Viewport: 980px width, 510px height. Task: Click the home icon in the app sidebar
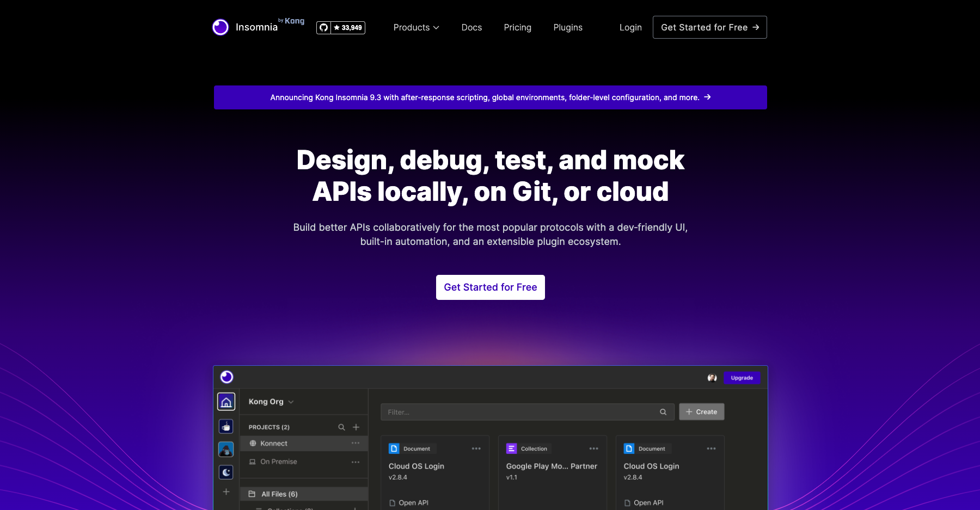(x=226, y=402)
